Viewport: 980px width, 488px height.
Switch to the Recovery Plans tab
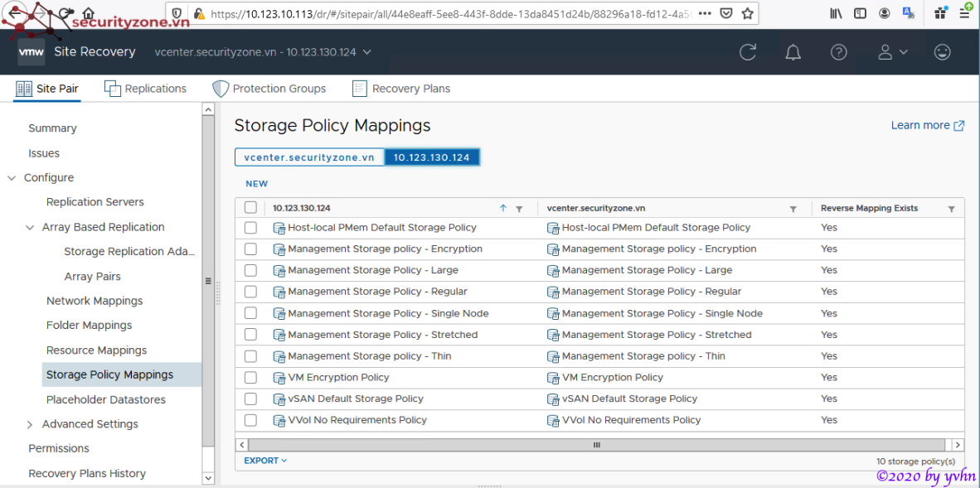(401, 89)
